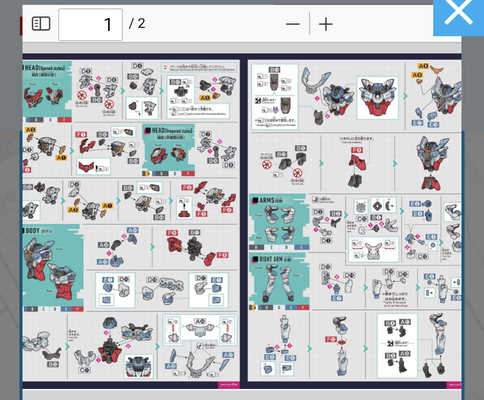Click the left instruction manual page

[131, 220]
